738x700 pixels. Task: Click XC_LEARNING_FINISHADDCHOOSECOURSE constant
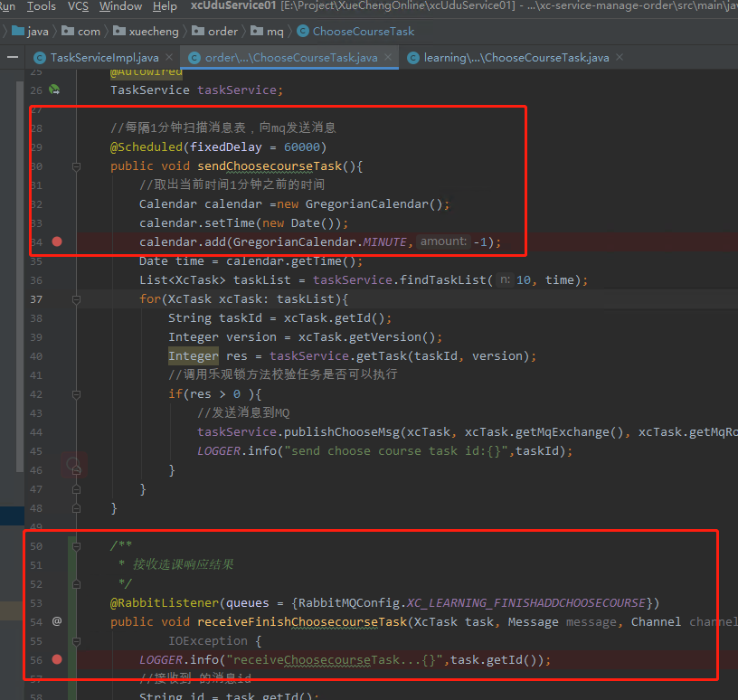coord(525,603)
